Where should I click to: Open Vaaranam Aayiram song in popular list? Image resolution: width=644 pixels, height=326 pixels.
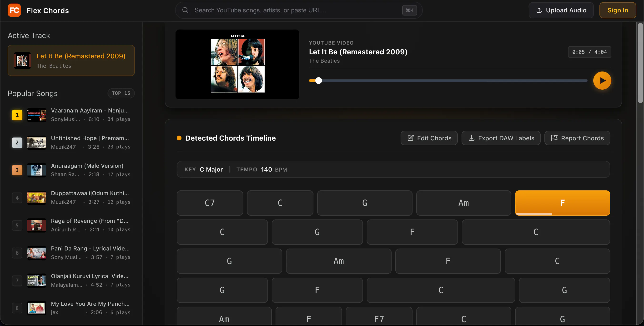[71, 115]
